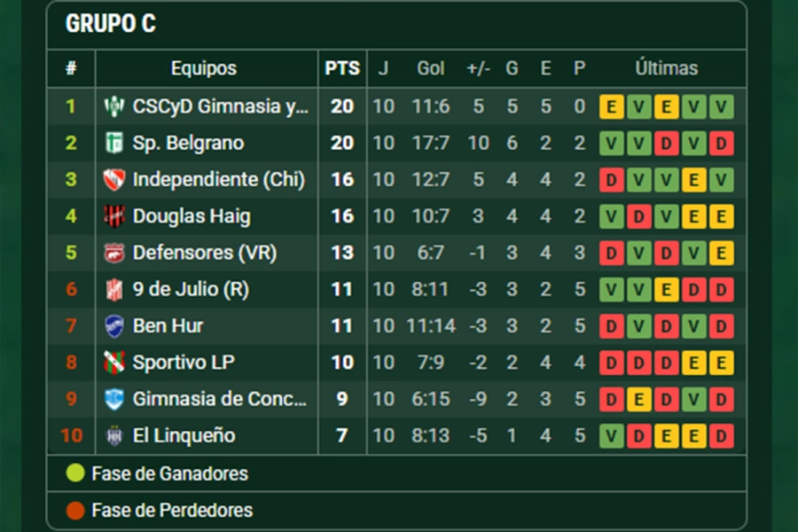The image size is (798, 532).
Task: Click the CSCyD Gimnasia team crest icon
Action: 114,106
